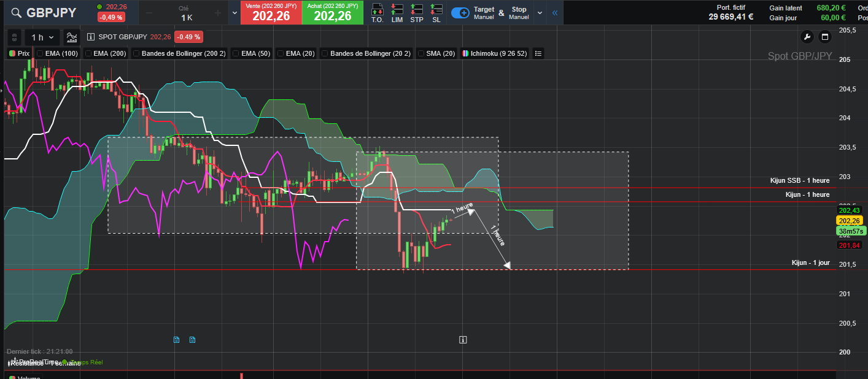868x379 pixels.
Task: Click the -0.49 % badge beside SPOT GBP/JPY
Action: (x=189, y=37)
